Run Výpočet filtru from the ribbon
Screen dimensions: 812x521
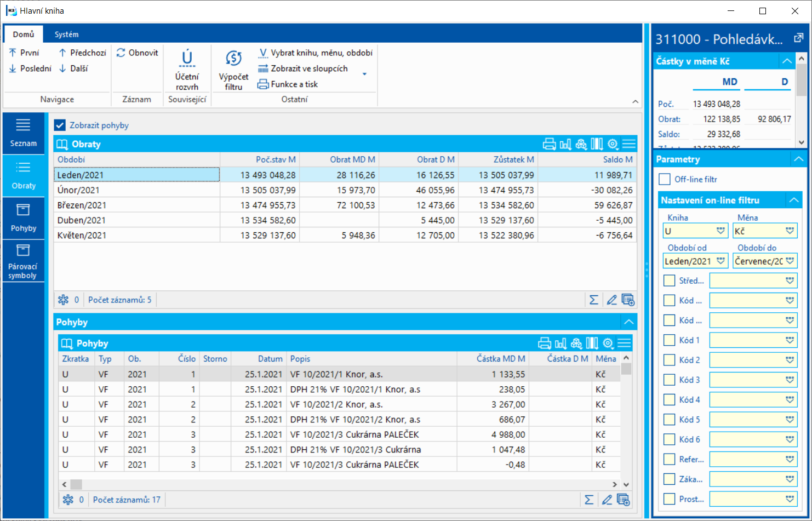tap(233, 70)
